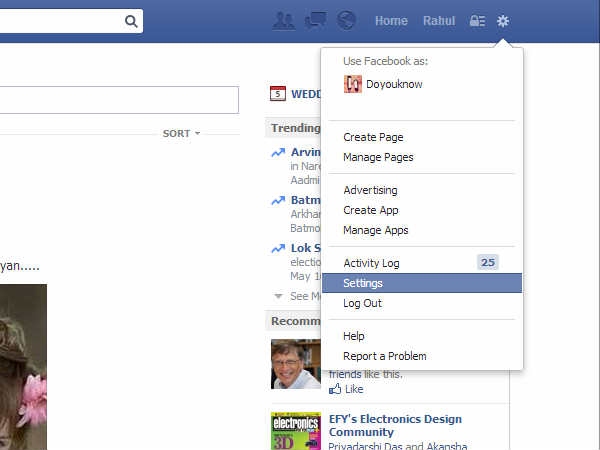Click the gear settings icon
The image size is (600, 450).
click(503, 21)
